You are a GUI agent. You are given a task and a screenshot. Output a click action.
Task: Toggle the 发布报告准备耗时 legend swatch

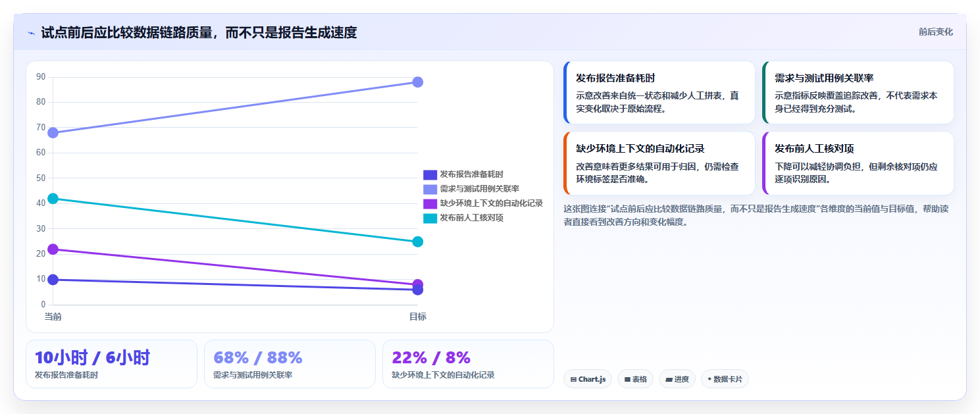click(x=430, y=174)
